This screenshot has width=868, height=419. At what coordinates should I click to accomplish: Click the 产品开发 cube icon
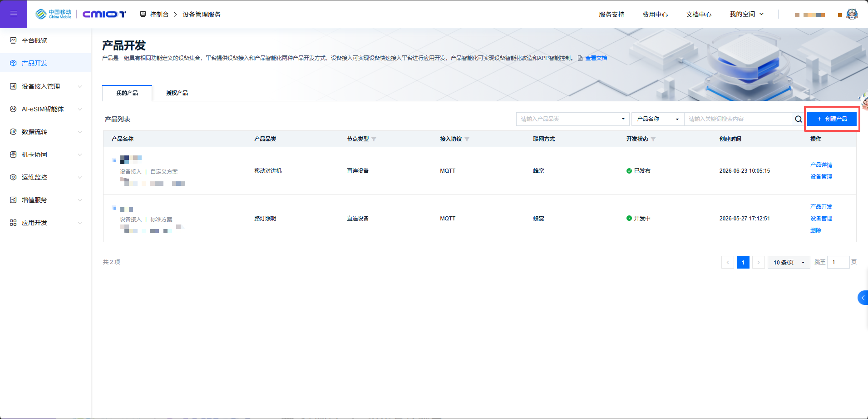click(13, 63)
